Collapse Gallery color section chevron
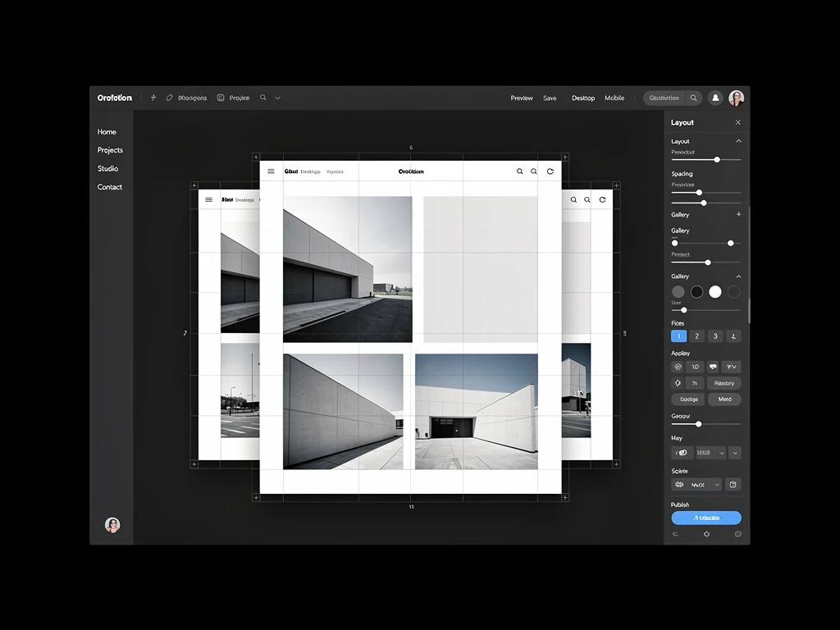Viewport: 840px width, 630px height. pos(739,276)
